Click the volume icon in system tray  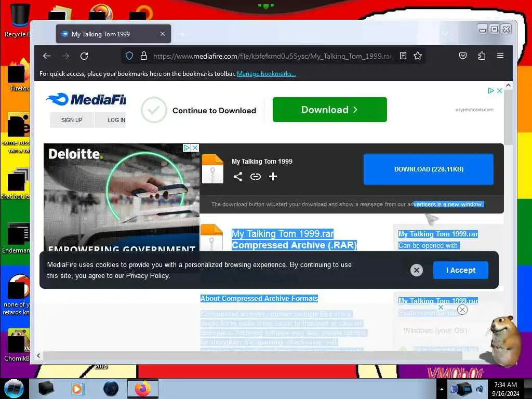(x=480, y=389)
